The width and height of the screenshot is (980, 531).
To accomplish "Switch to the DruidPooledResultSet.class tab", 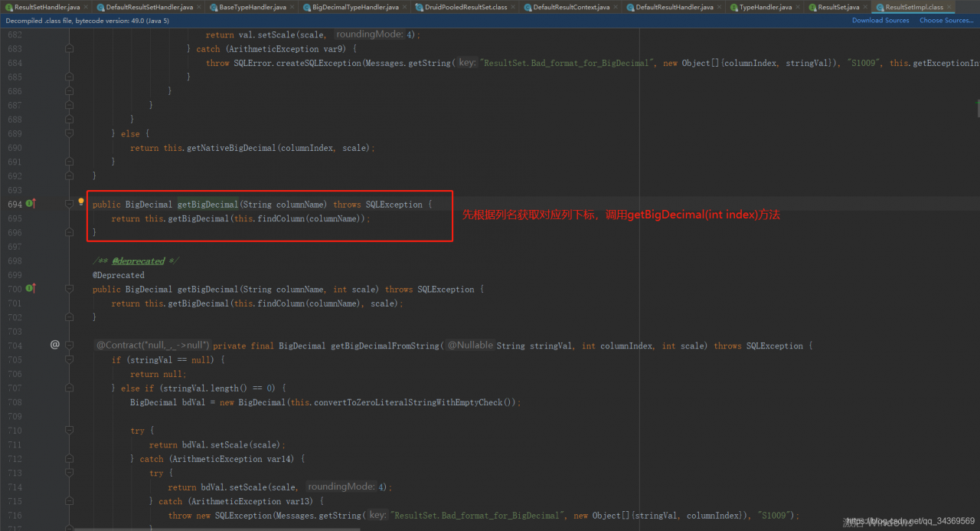I will (x=465, y=7).
